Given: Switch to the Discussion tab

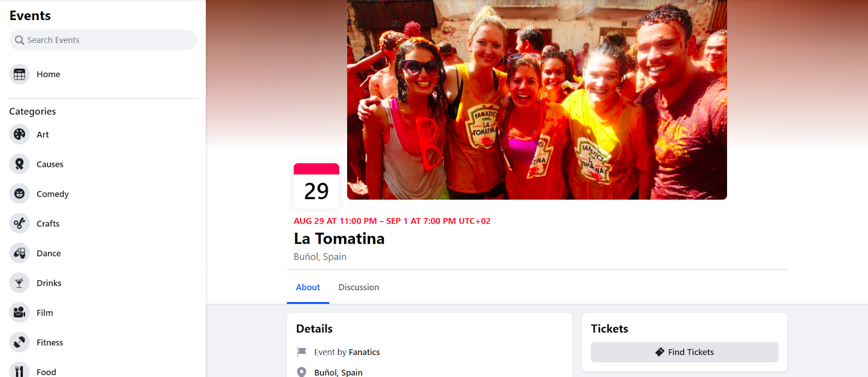Looking at the screenshot, I should click(359, 287).
